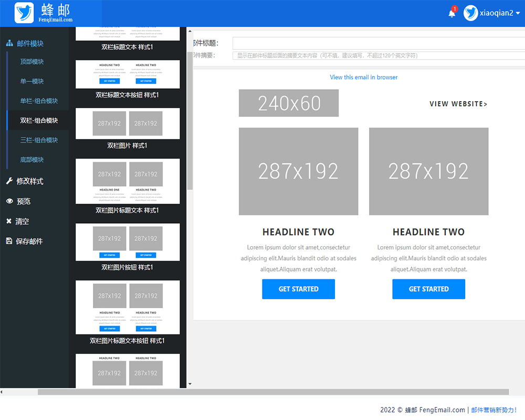
Task: Open 修改样式 wrench option
Action: point(29,181)
